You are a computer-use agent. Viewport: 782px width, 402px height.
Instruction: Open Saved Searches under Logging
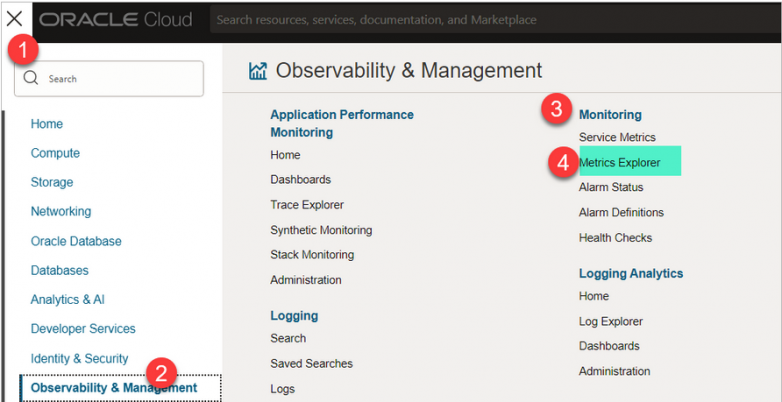(x=311, y=364)
